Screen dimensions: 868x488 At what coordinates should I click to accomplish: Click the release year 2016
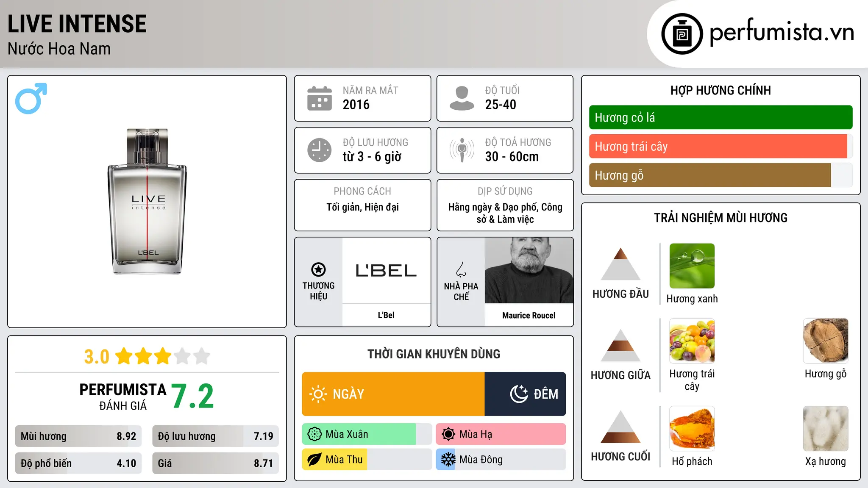click(356, 105)
